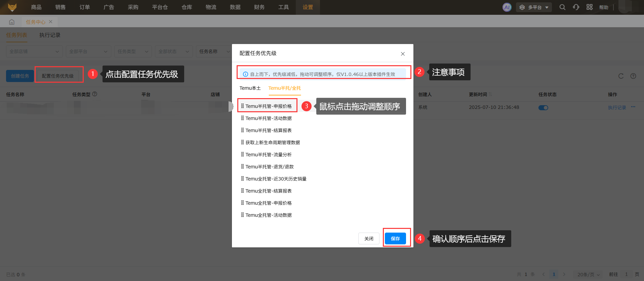The height and width of the screenshot is (281, 644).
Task: Click drag handle of Temu半托管-结算报表
Action: point(242,130)
